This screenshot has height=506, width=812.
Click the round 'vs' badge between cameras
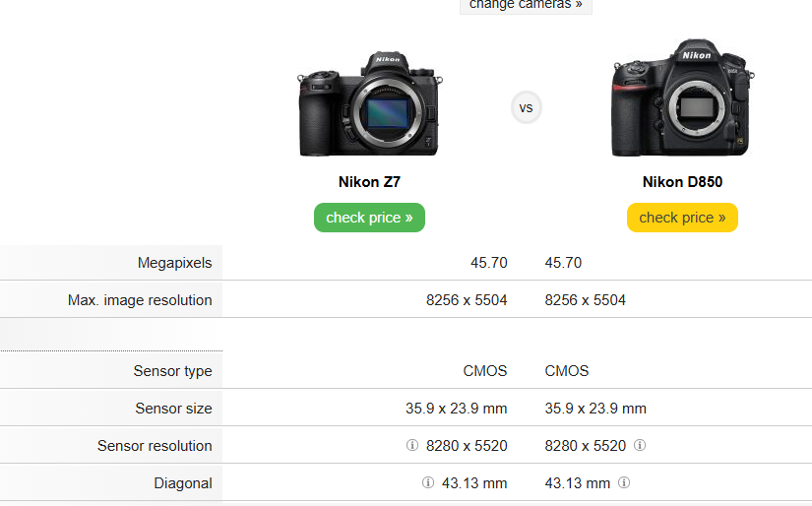(x=527, y=107)
